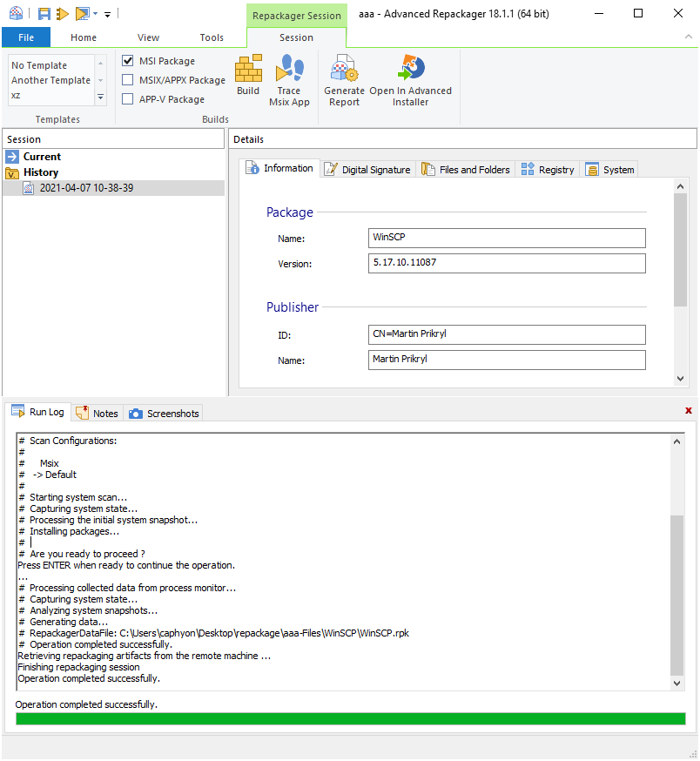
Task: Open dropdown arrow next to the monitor icon
Action: (x=96, y=14)
